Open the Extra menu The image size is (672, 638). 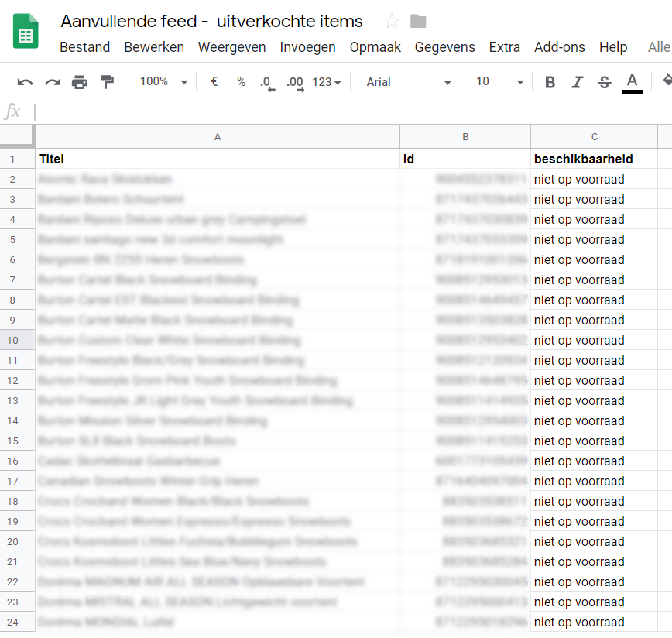(x=505, y=46)
